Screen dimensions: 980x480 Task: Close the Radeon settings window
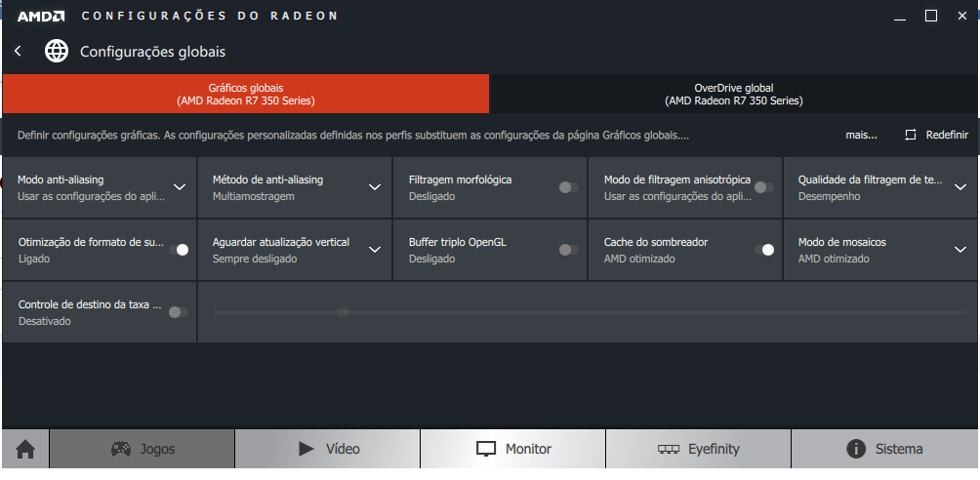click(961, 17)
